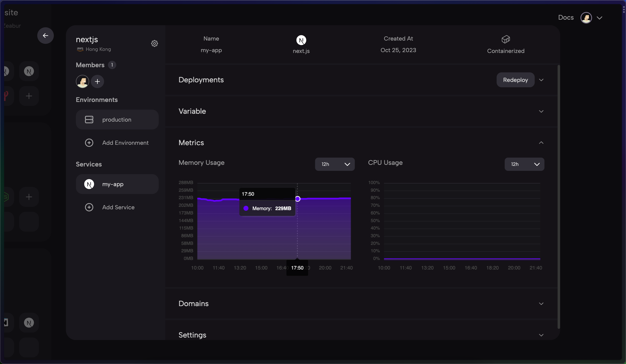Screen dimensions: 626x364
Task: Open the user avatar menu in the top right
Action: click(586, 18)
